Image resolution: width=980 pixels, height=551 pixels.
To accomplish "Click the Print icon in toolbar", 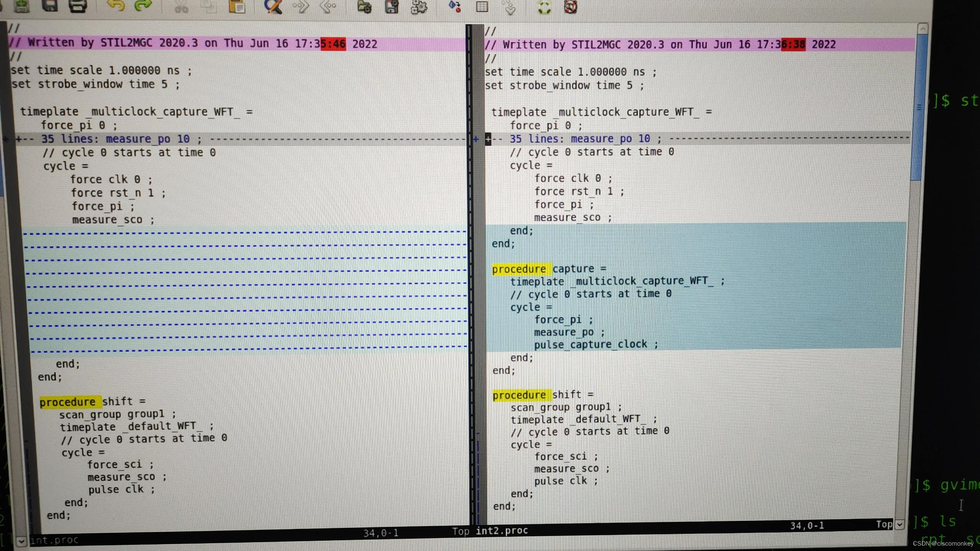I will tap(78, 6).
